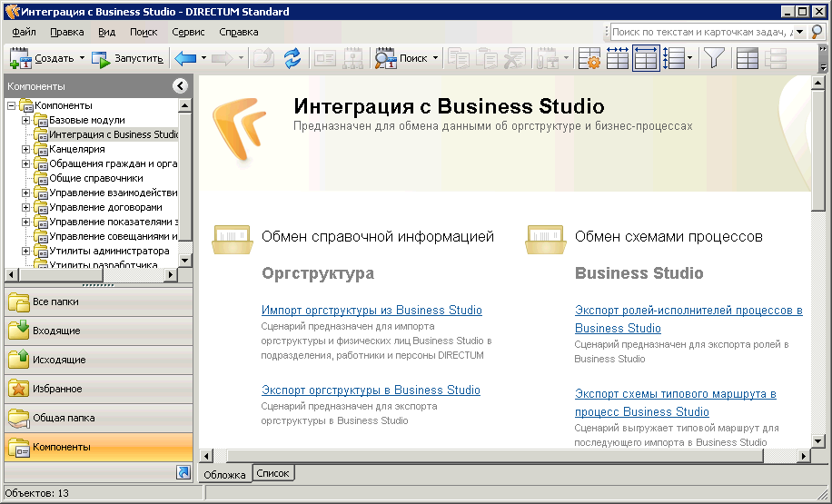Click the column width adjustment toolbar icon

point(618,59)
